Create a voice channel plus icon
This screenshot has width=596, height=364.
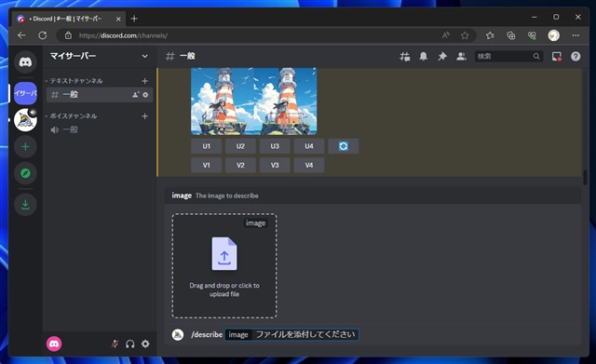tap(145, 115)
